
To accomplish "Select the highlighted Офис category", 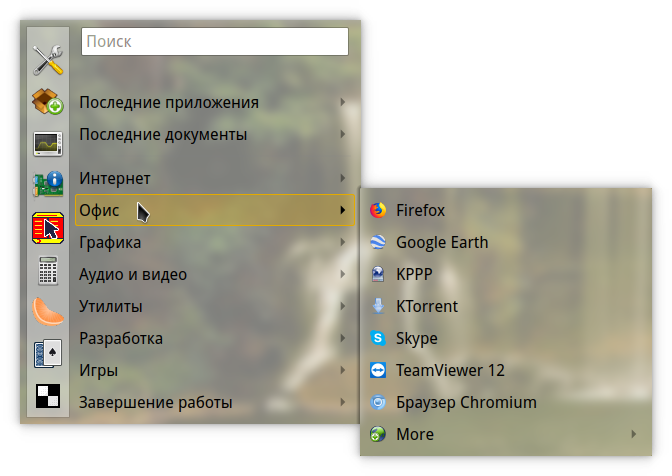I will (x=215, y=210).
